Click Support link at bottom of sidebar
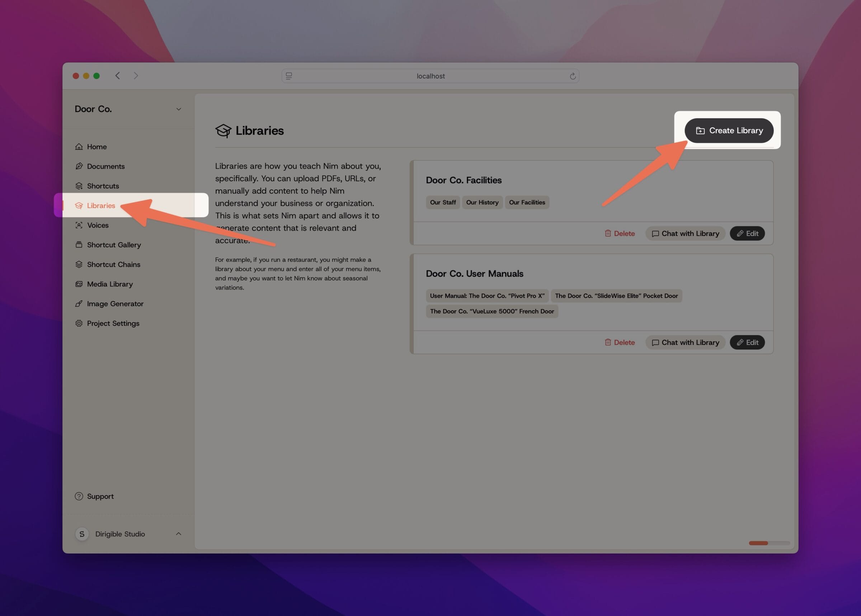The width and height of the screenshot is (861, 616). [x=100, y=495]
